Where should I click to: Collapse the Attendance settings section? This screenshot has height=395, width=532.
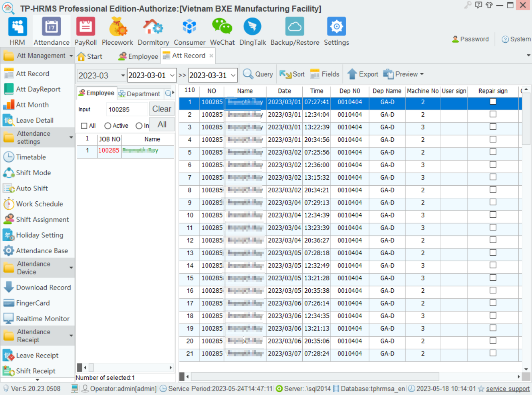[x=71, y=137]
